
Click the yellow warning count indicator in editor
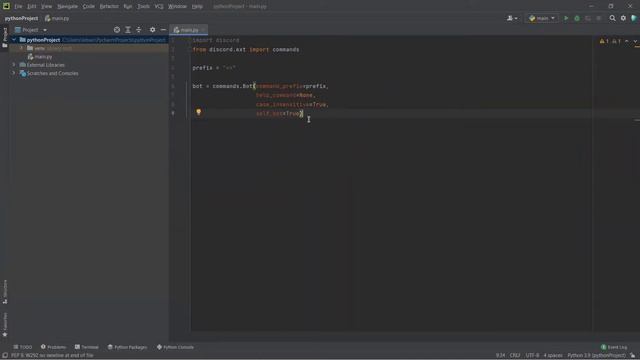coord(604,41)
